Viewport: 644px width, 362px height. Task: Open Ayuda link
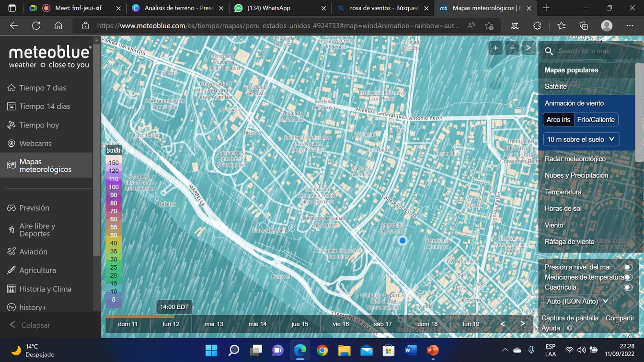click(551, 328)
